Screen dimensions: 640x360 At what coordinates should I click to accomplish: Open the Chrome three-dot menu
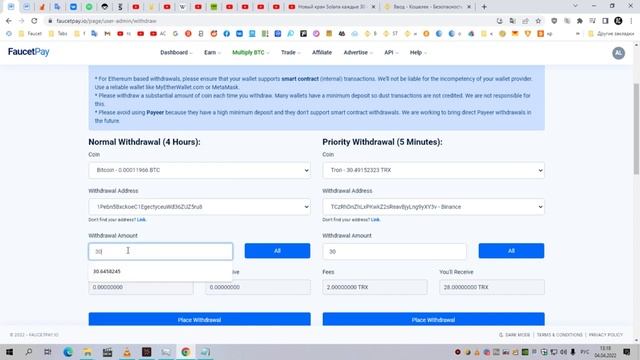631,21
